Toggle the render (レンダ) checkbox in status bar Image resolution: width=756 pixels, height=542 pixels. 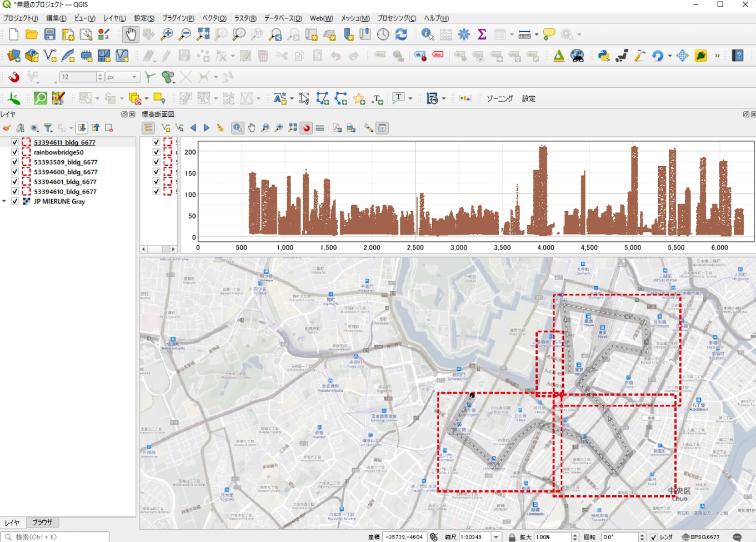coord(654,537)
